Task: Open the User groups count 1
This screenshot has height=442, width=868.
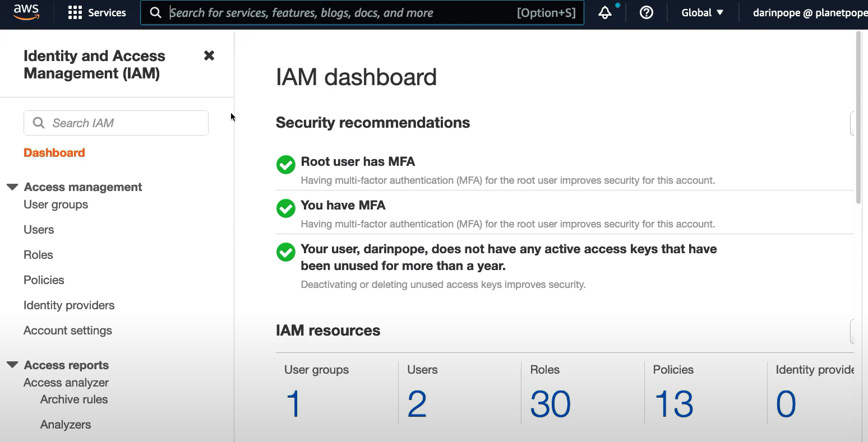Action: [294, 404]
